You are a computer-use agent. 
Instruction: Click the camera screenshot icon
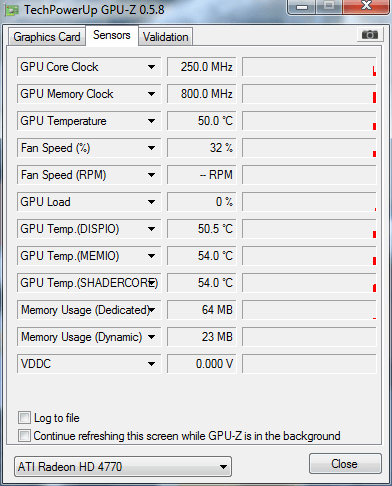pyautogui.click(x=370, y=35)
